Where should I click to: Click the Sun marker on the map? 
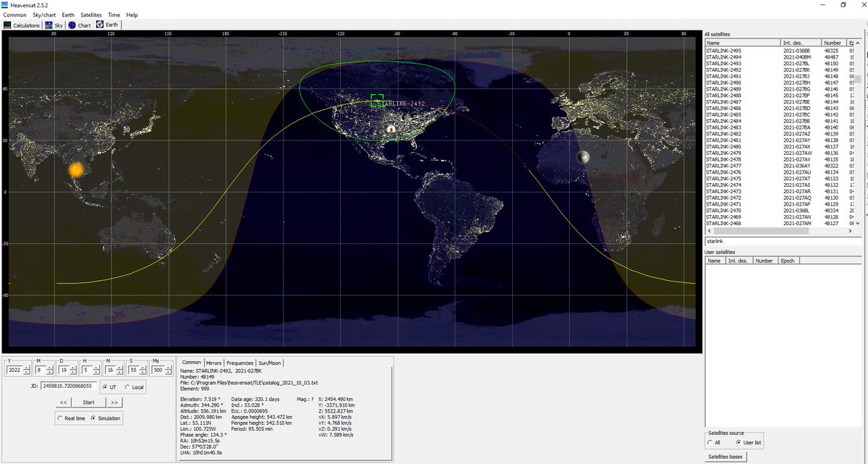coord(76,171)
